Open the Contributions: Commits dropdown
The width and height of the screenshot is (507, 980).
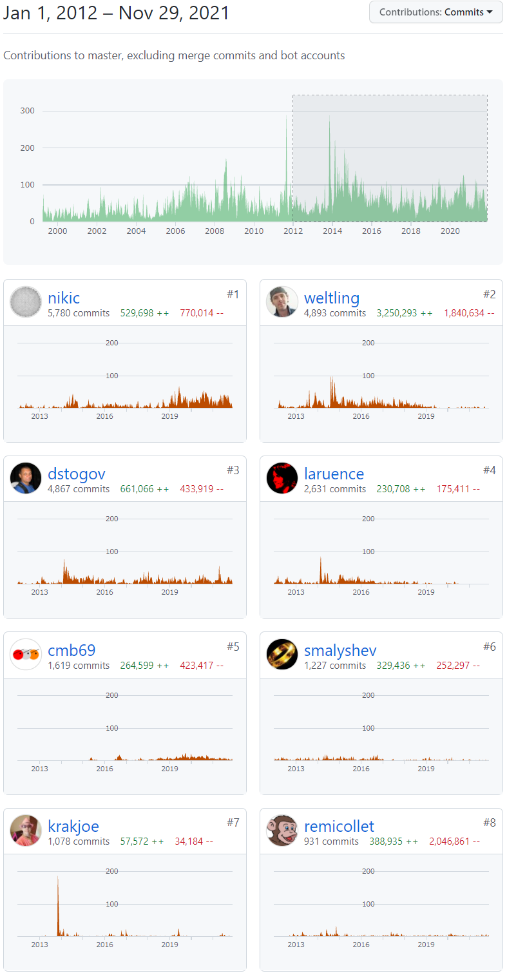[x=436, y=12]
